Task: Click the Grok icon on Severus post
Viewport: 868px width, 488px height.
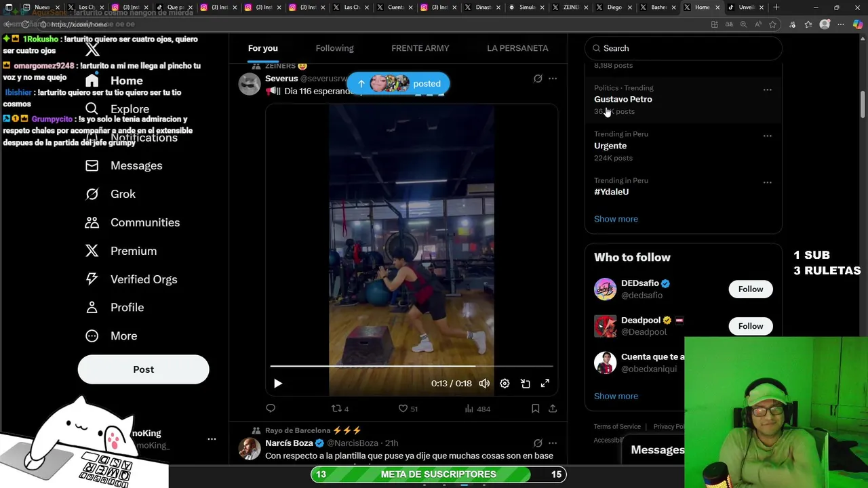Action: [538, 79]
